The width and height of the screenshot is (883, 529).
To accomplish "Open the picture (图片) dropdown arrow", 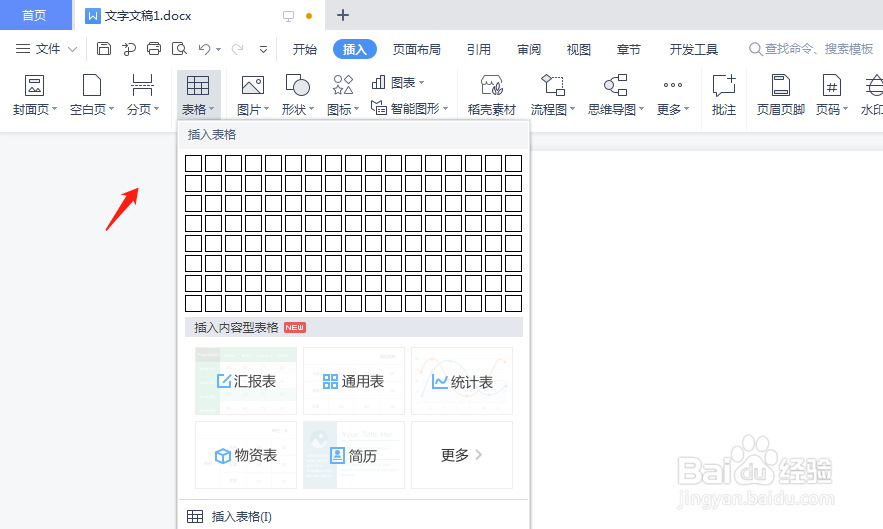I will (x=266, y=109).
